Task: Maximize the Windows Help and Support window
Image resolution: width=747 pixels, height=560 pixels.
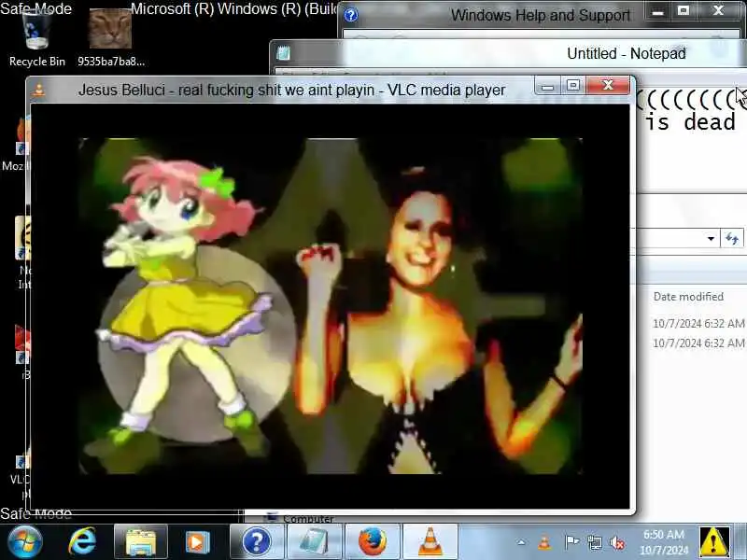Action: click(684, 11)
